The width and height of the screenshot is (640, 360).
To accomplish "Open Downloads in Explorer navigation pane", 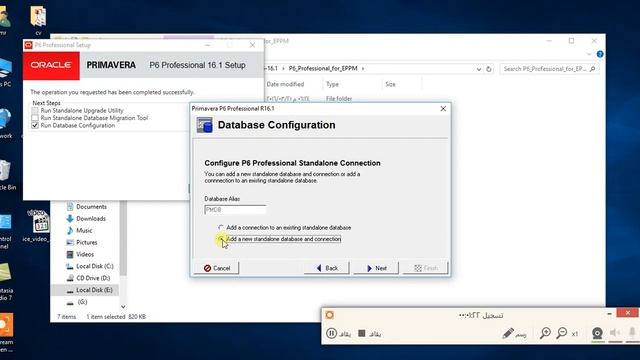I will (x=91, y=218).
